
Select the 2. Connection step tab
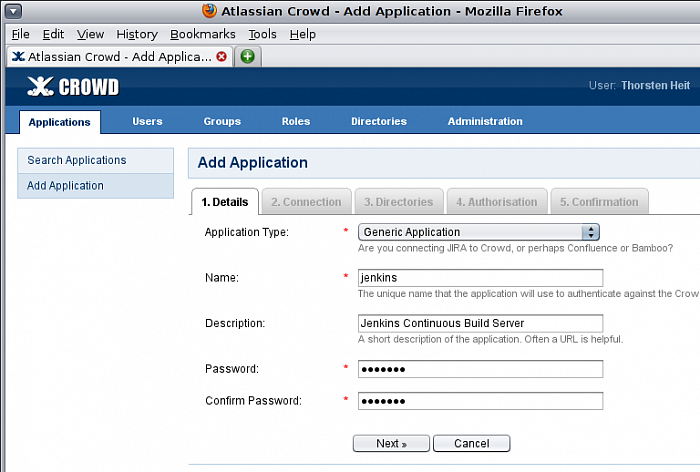point(306,202)
